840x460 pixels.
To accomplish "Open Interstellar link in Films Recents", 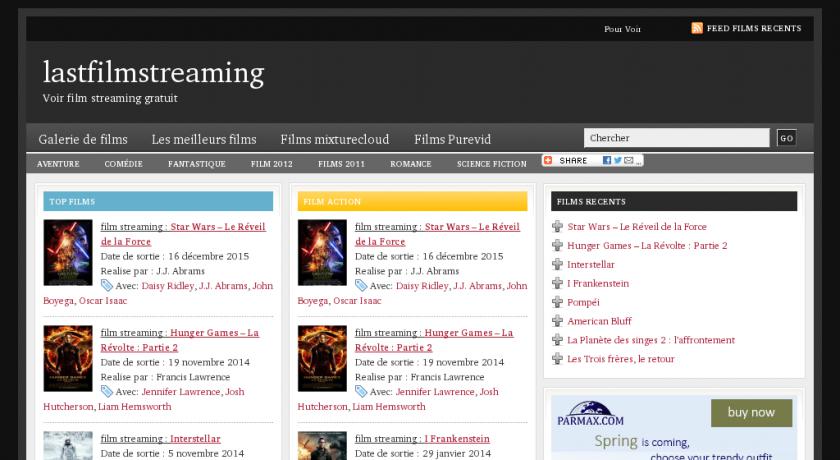I will point(591,265).
